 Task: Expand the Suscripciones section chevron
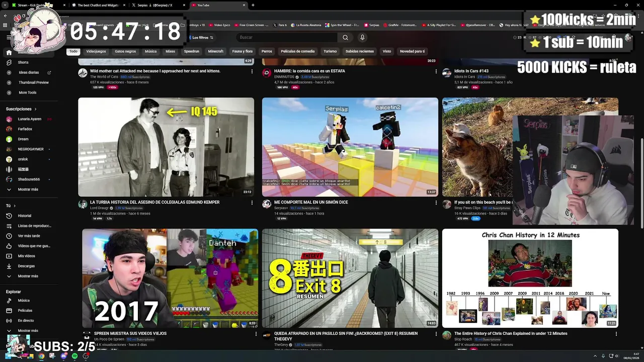35,109
